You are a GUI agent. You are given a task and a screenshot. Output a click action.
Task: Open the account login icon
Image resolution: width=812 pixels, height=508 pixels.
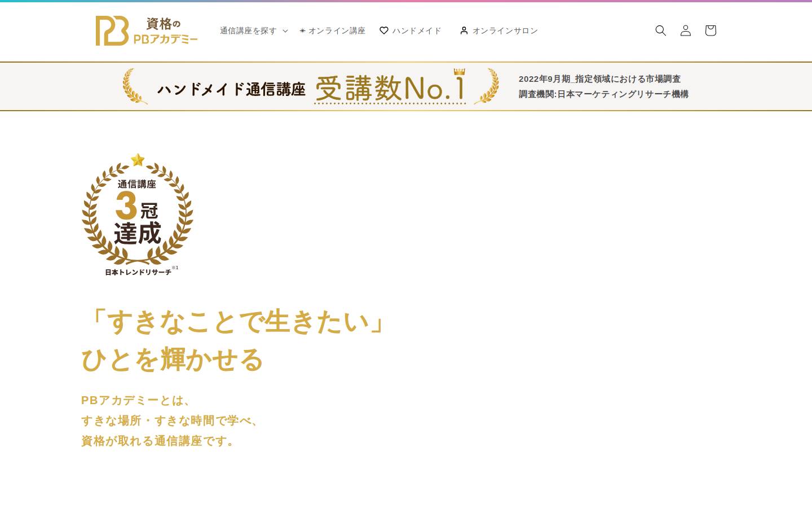tap(686, 30)
